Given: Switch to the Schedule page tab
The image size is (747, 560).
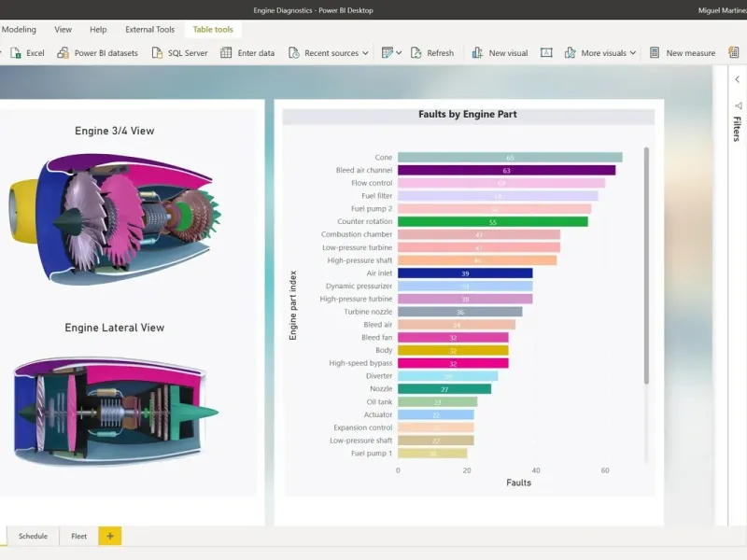Looking at the screenshot, I should pyautogui.click(x=33, y=536).
